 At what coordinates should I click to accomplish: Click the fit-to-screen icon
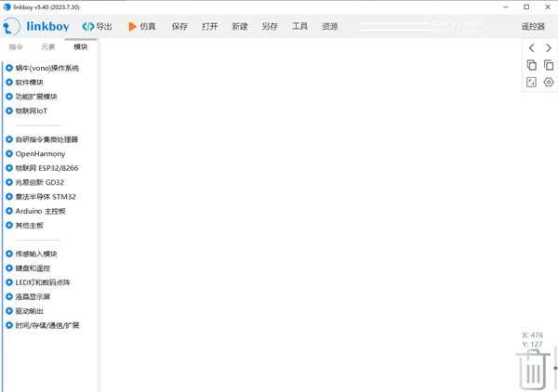tap(531, 83)
